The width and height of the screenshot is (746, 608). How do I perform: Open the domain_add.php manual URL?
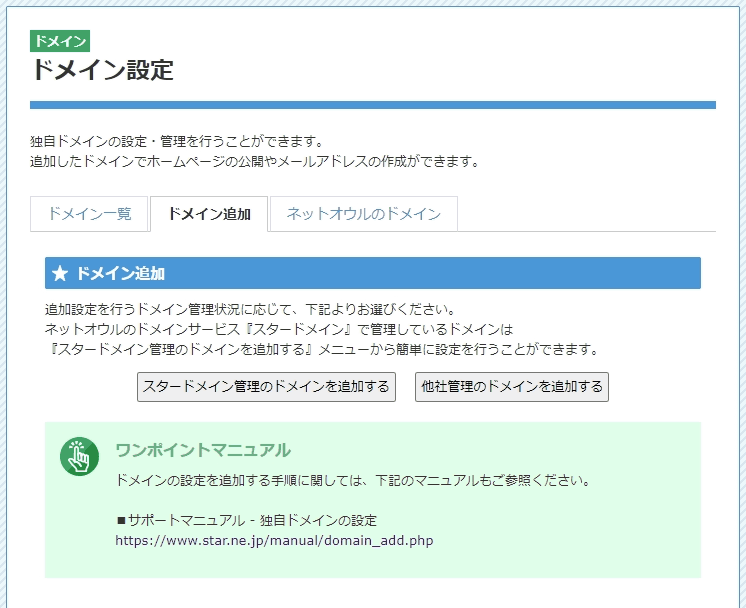click(274, 541)
